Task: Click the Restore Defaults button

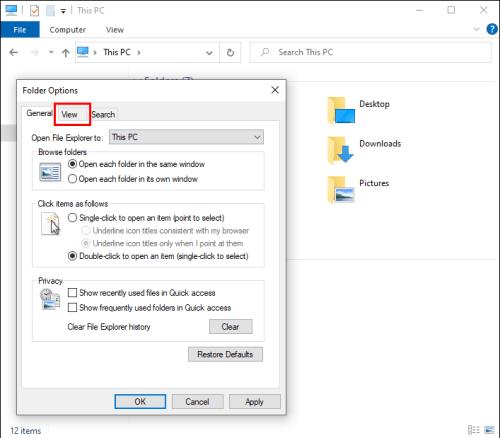Action: [x=225, y=354]
